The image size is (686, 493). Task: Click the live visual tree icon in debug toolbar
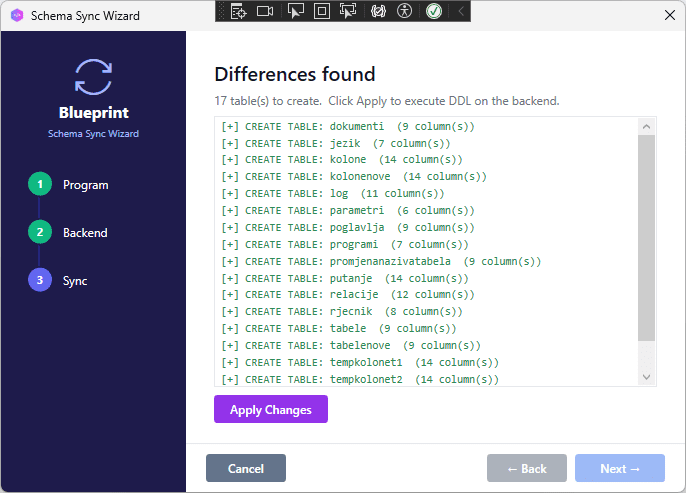(x=238, y=11)
